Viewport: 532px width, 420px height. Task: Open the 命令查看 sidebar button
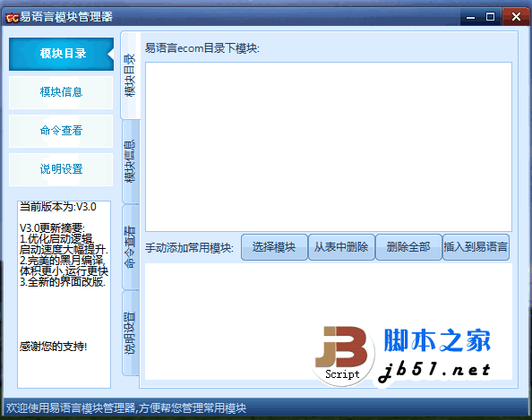click(x=61, y=131)
